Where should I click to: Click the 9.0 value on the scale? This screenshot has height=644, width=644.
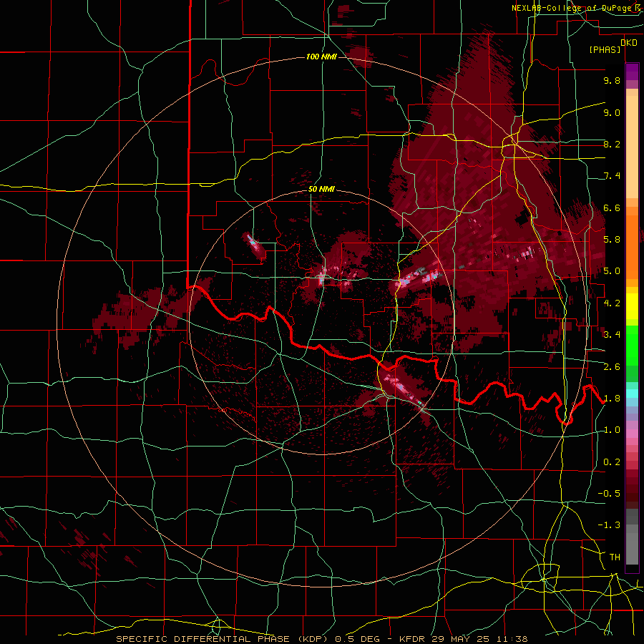tap(612, 112)
